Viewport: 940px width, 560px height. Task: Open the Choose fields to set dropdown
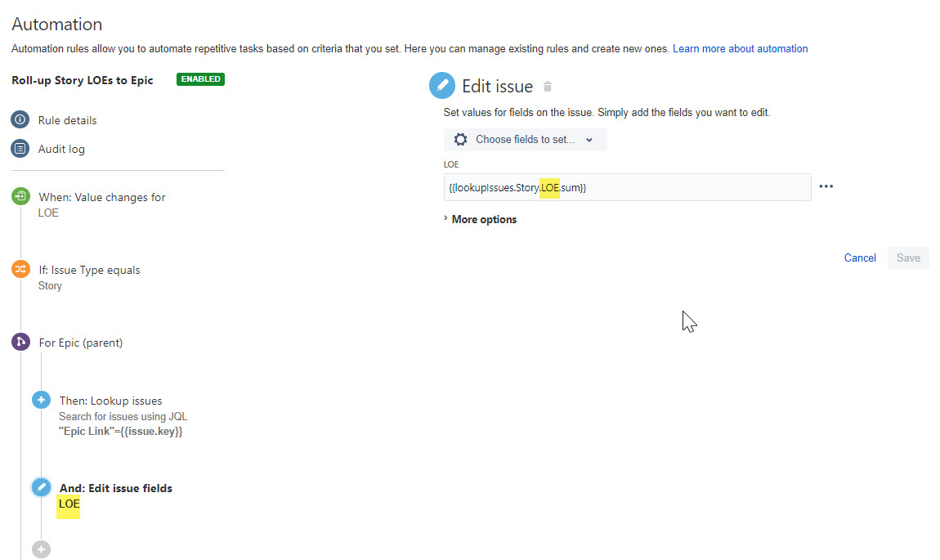[525, 140]
